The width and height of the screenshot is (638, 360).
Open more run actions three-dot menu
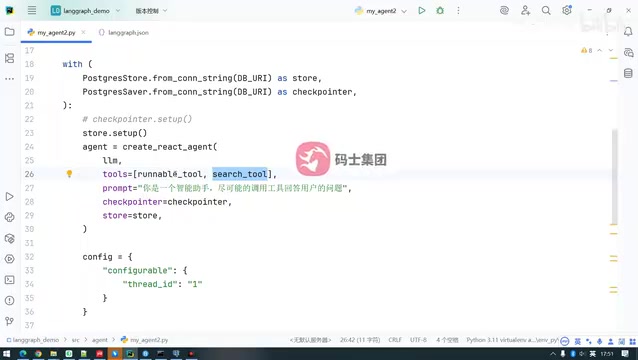[x=458, y=11]
